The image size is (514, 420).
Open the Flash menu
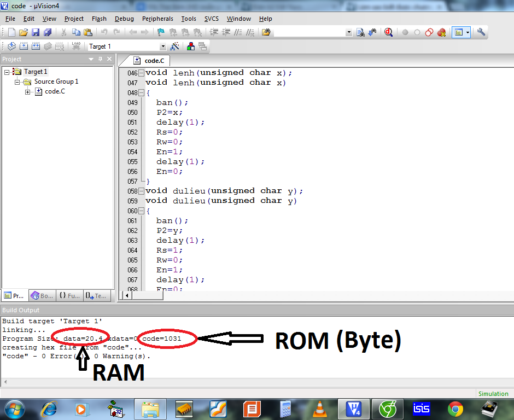tap(99, 19)
